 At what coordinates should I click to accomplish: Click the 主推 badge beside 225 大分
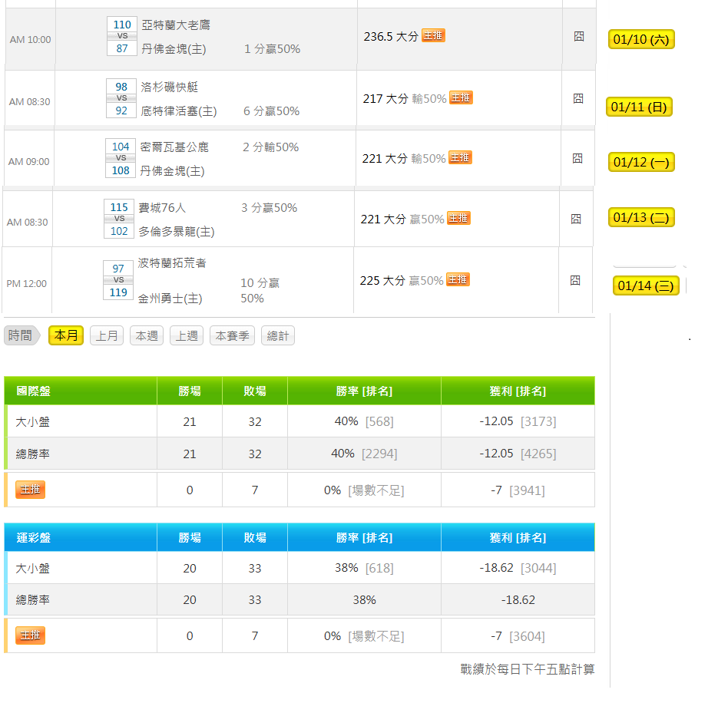(x=458, y=279)
